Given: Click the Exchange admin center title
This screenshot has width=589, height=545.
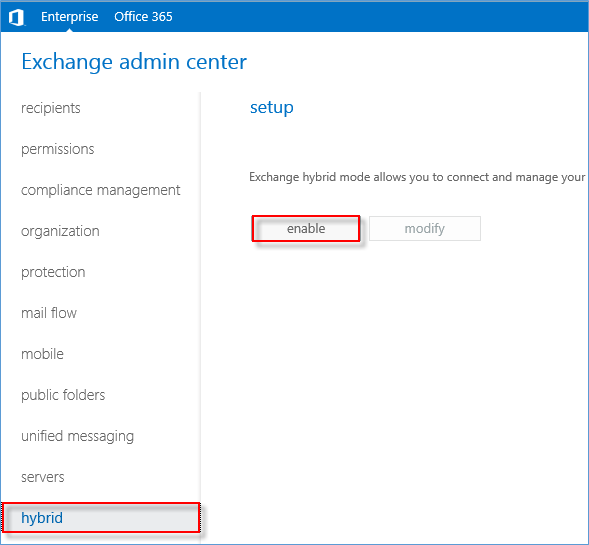Looking at the screenshot, I should click(x=134, y=62).
